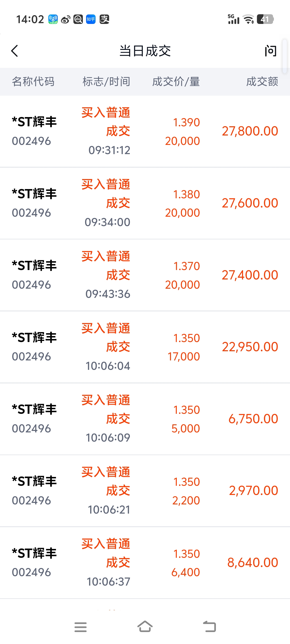
Task: Click the scrollbar handle at top right
Action: point(284,56)
